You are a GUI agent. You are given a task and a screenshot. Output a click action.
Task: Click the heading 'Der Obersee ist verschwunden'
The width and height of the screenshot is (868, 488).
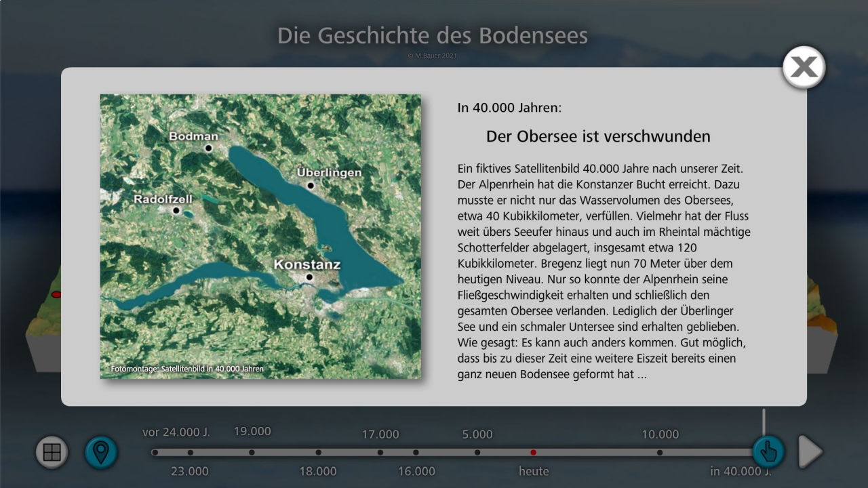[598, 136]
